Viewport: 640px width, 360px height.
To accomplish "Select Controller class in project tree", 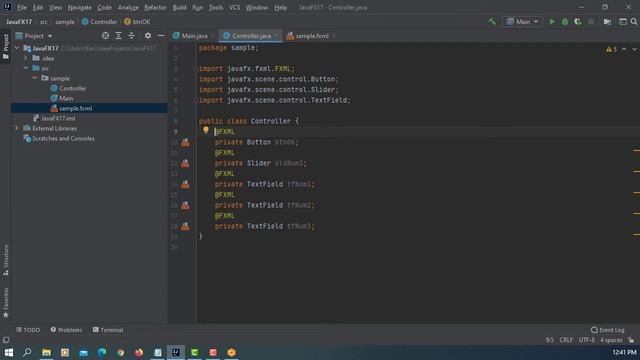I will tap(72, 88).
